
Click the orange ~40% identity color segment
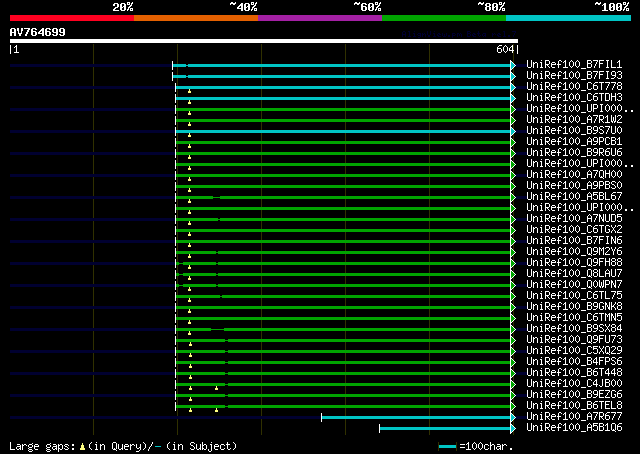click(196, 18)
